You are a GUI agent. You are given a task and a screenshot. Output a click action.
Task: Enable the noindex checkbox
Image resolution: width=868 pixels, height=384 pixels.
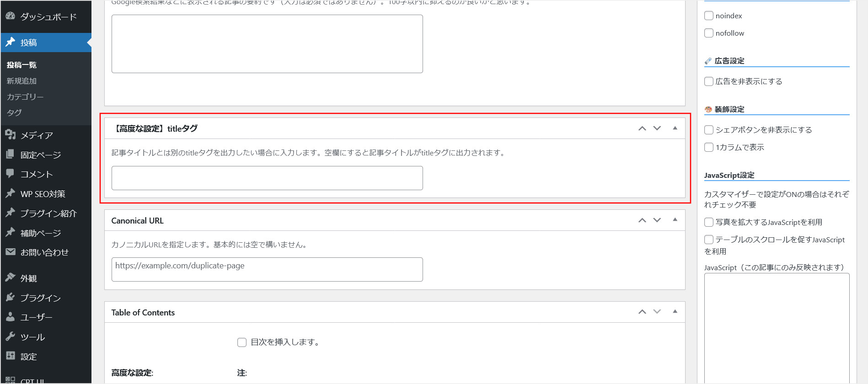(x=709, y=16)
